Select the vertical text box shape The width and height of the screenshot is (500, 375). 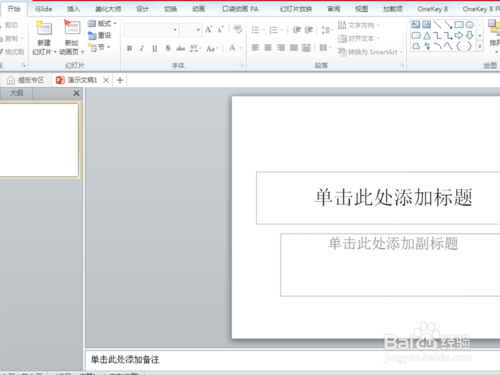coord(426,24)
